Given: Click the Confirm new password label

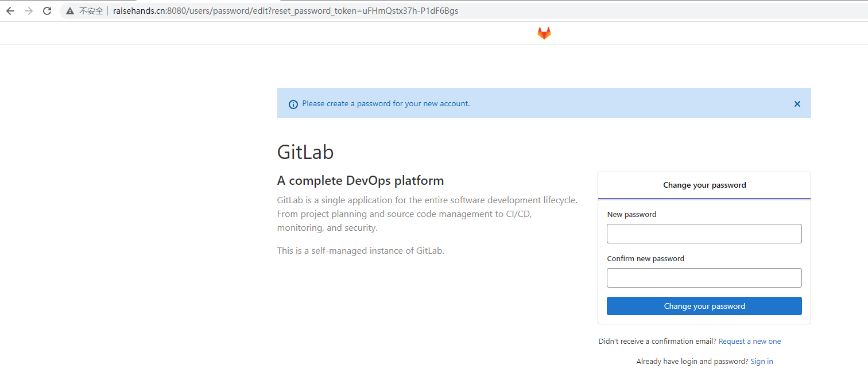Looking at the screenshot, I should coord(645,258).
